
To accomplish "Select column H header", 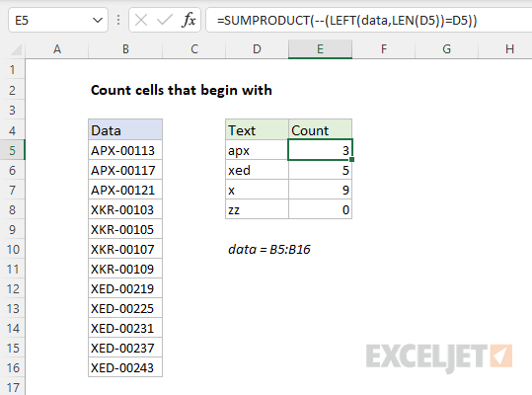I will 505,49.
